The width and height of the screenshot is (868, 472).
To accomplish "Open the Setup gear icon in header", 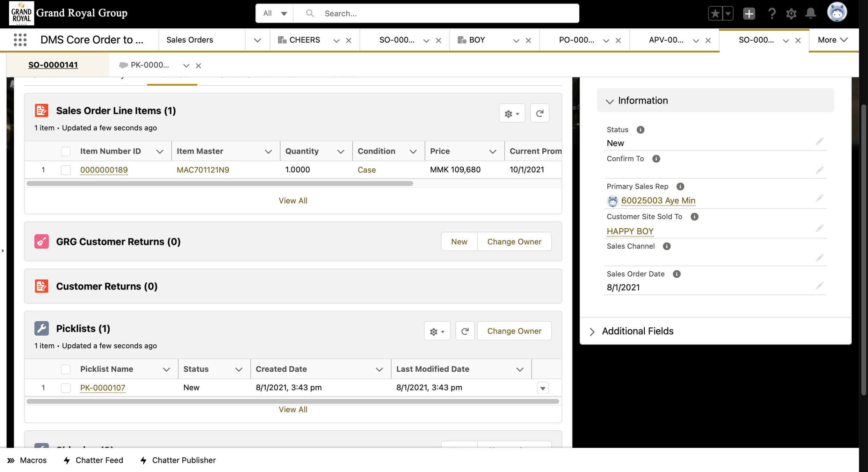I will (791, 13).
